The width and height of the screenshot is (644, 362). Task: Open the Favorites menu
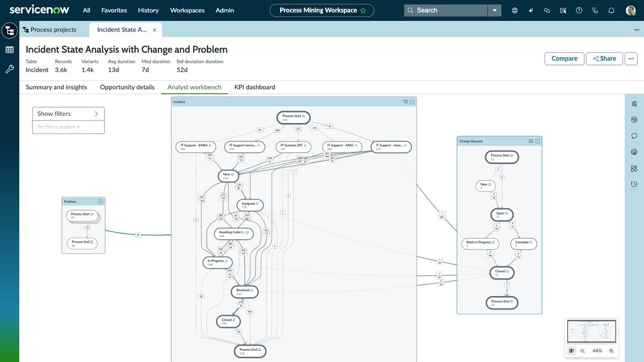[x=114, y=10]
